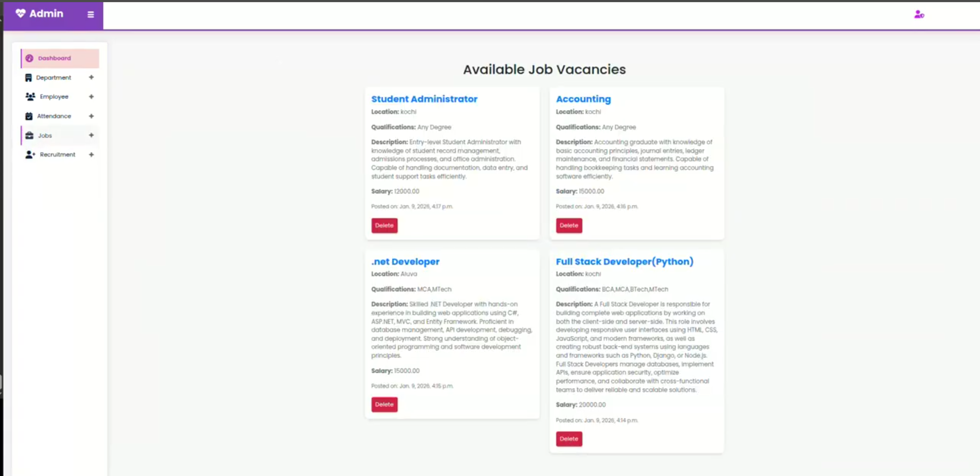Select the Attendance menu label

point(54,116)
